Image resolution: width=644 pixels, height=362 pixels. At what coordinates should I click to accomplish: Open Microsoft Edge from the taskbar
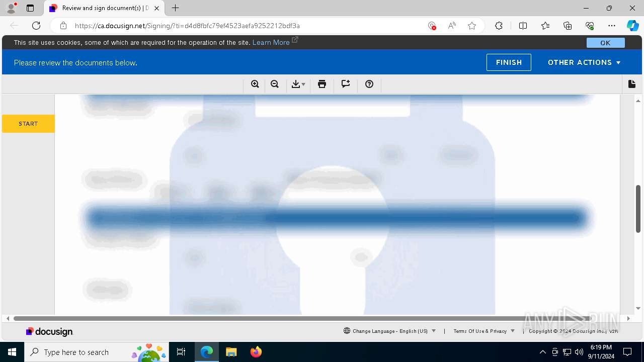point(207,352)
